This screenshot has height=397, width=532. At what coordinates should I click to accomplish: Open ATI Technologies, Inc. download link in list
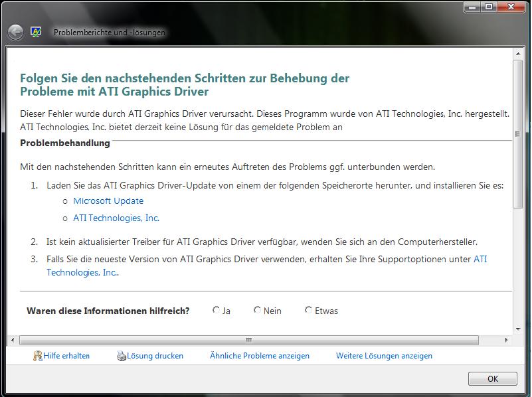116,218
